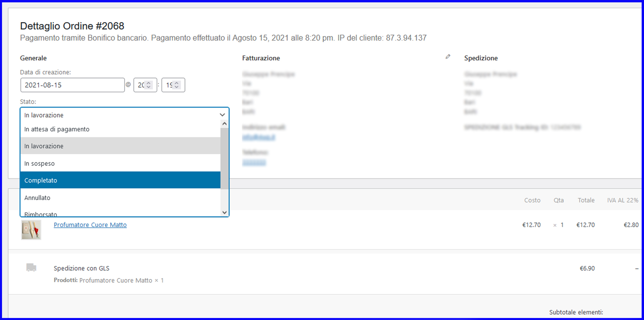Click the status list scrollbar thumb
The width and height of the screenshot is (644, 320).
[224, 158]
